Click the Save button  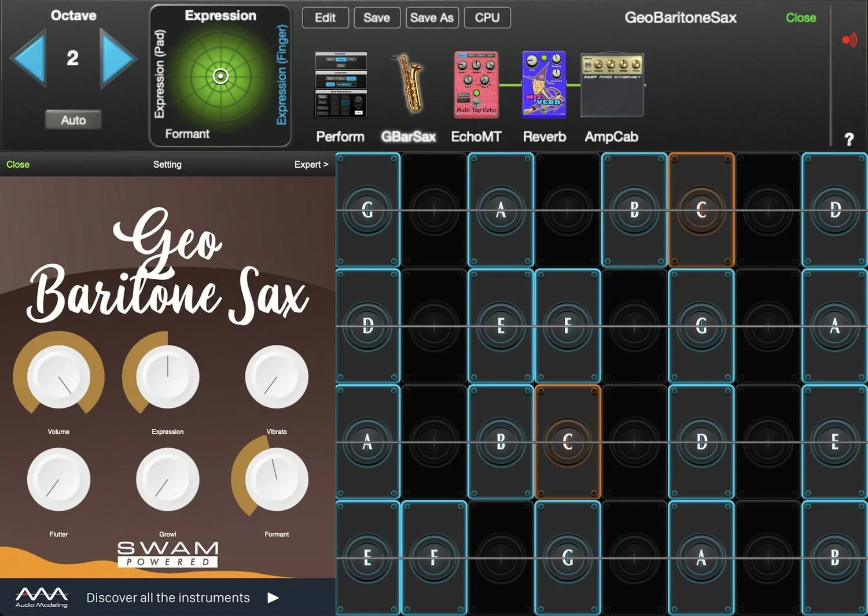[x=377, y=18]
